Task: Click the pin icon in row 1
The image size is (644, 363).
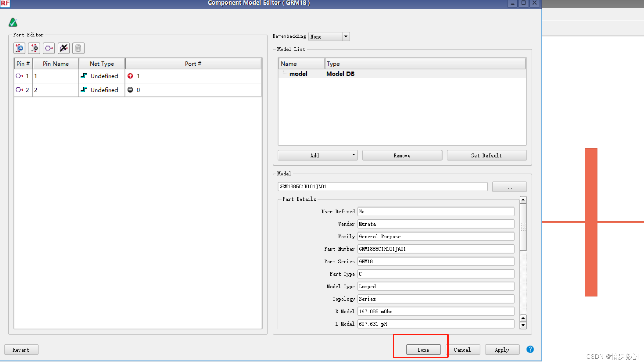Action: pyautogui.click(x=19, y=76)
